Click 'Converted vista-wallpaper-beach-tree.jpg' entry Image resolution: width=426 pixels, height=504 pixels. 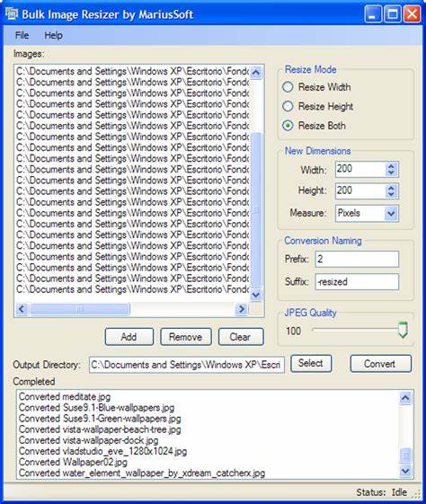(100, 429)
